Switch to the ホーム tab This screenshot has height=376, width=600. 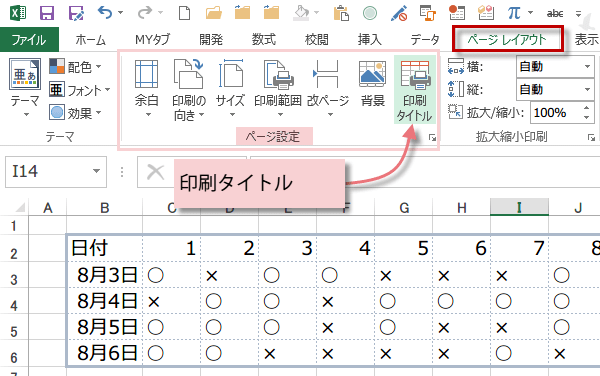tap(90, 39)
